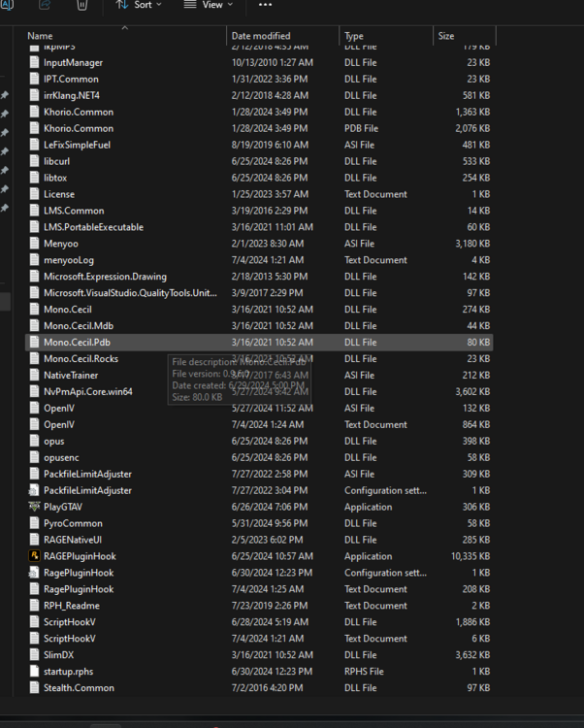Click the SlimDX file icon
584x728 pixels.
(x=34, y=654)
